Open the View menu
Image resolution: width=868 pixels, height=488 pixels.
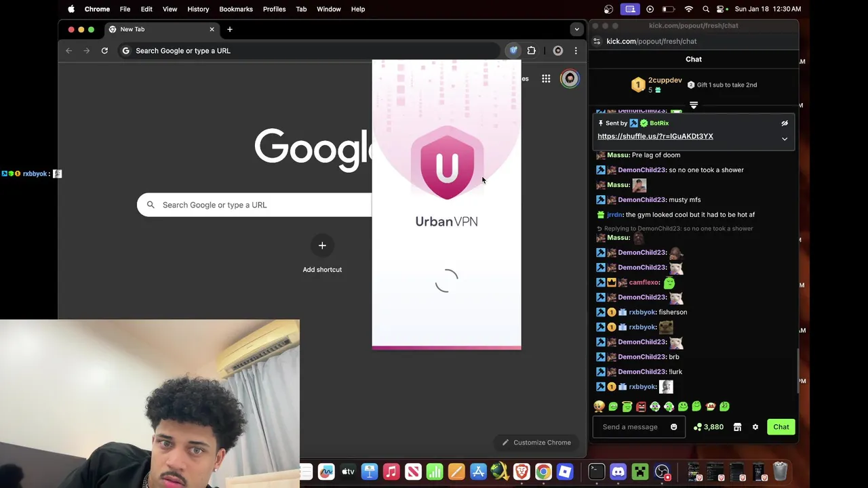tap(170, 9)
